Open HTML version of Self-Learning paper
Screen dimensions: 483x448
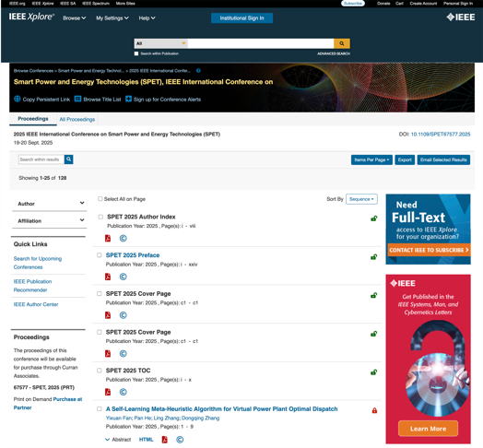tap(146, 440)
